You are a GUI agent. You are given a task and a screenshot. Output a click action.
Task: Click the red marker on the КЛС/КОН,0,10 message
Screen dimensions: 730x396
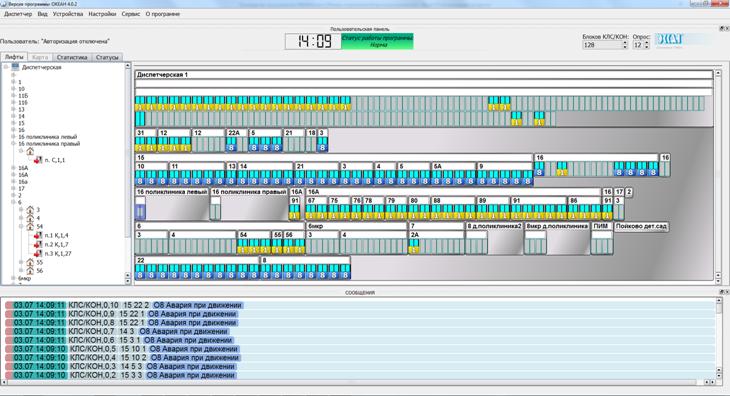[9, 305]
